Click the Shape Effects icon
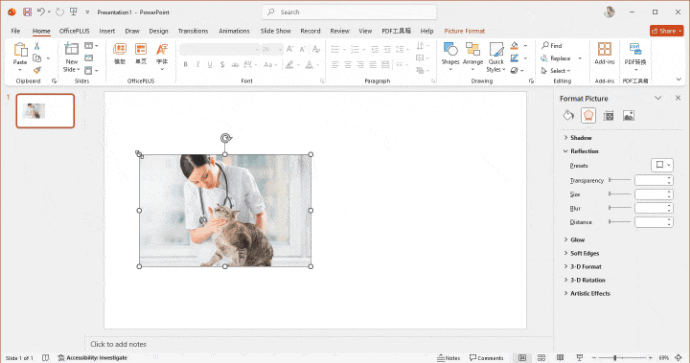The width and height of the screenshot is (690, 363). tap(514, 70)
